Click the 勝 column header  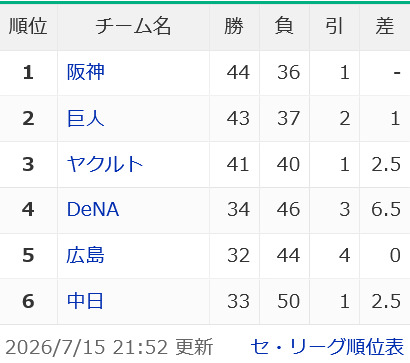234,27
